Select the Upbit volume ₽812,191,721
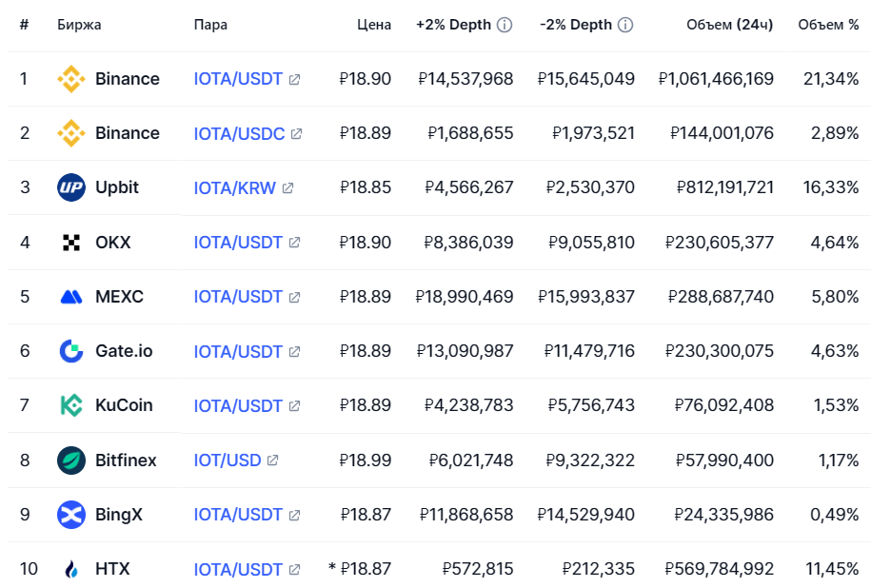Screen dimensions: 871x588 coord(725,187)
